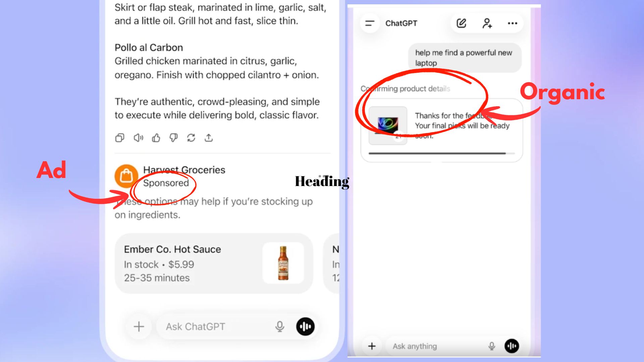This screenshot has height=362, width=644.
Task: Click the share upload icon
Action: [209, 138]
